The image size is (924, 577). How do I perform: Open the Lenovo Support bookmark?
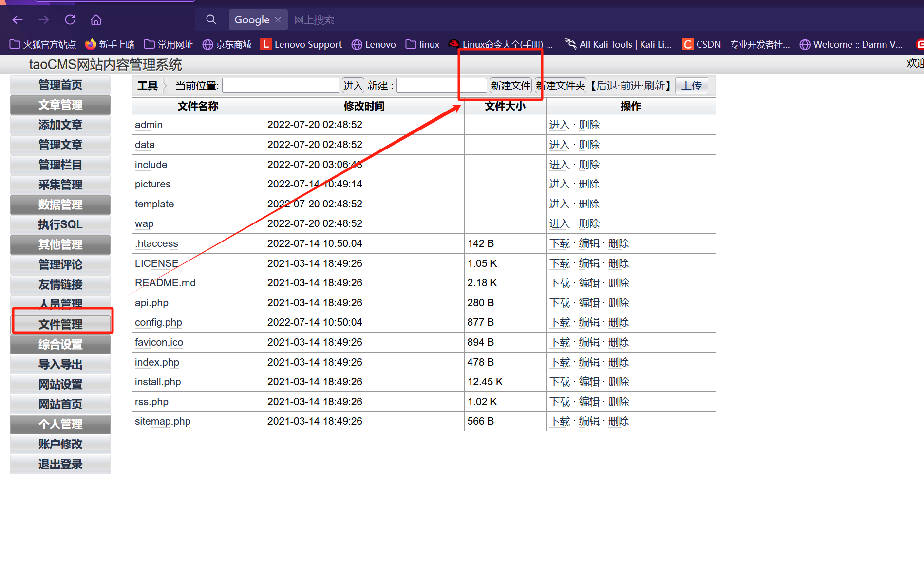pos(302,44)
